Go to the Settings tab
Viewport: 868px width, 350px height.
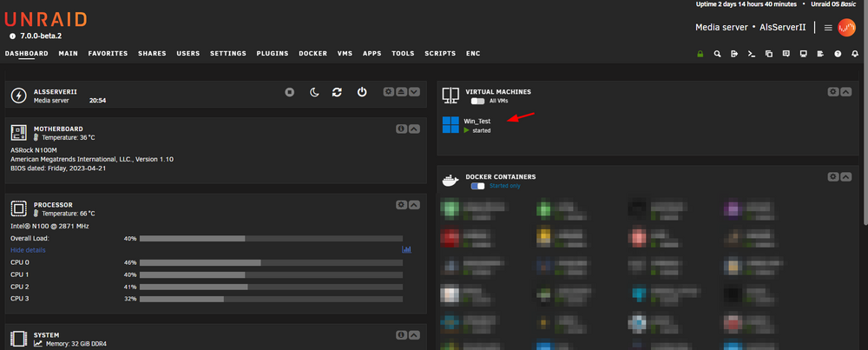pos(228,54)
